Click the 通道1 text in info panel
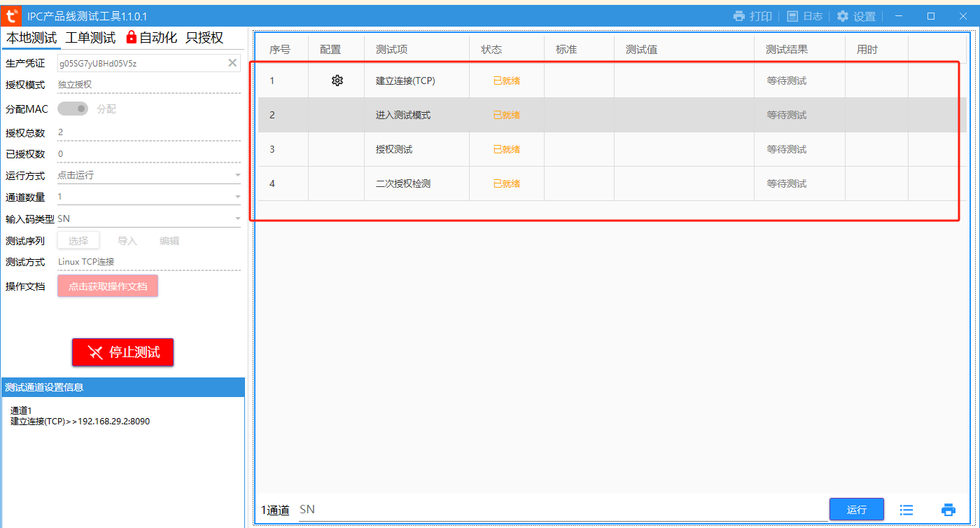 click(x=21, y=410)
